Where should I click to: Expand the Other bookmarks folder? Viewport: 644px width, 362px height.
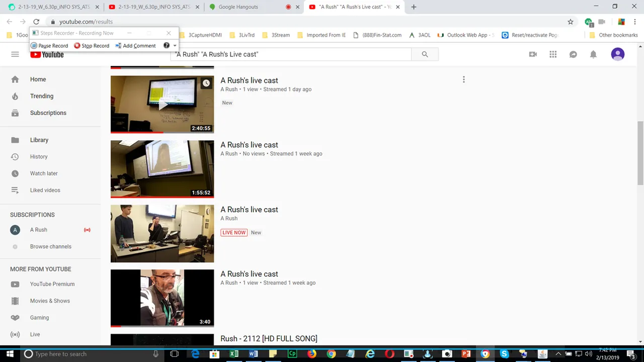[613, 35]
